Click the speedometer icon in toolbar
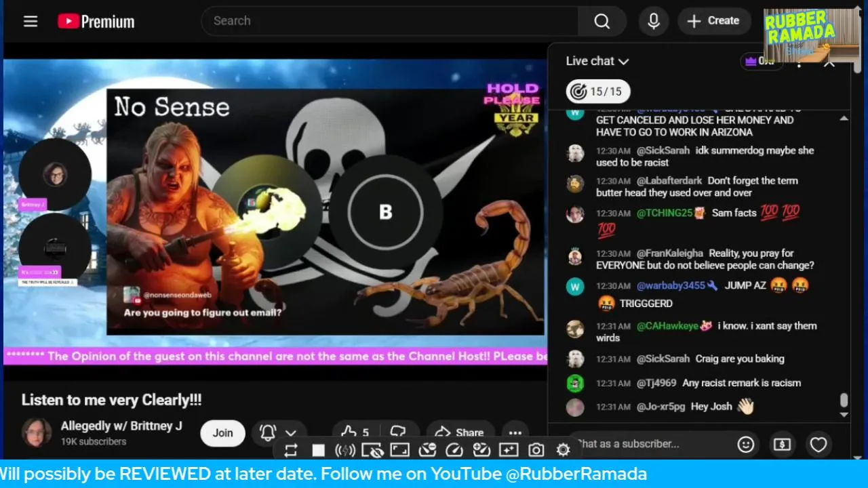Image resolution: width=868 pixels, height=488 pixels. pyautogui.click(x=454, y=450)
